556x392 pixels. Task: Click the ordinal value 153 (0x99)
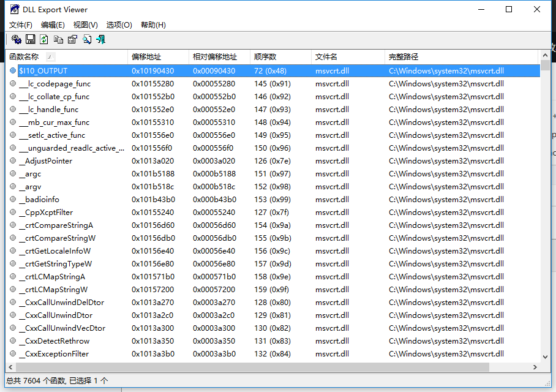[272, 200]
